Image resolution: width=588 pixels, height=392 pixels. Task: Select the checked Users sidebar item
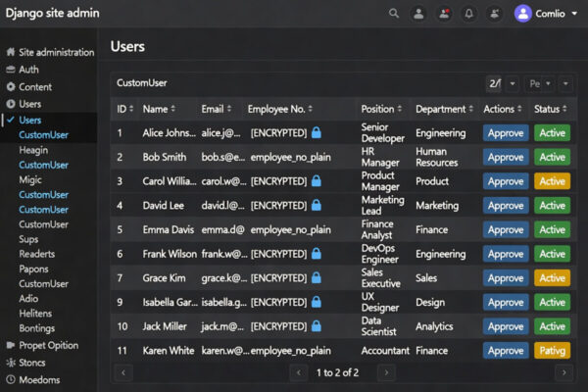point(30,120)
